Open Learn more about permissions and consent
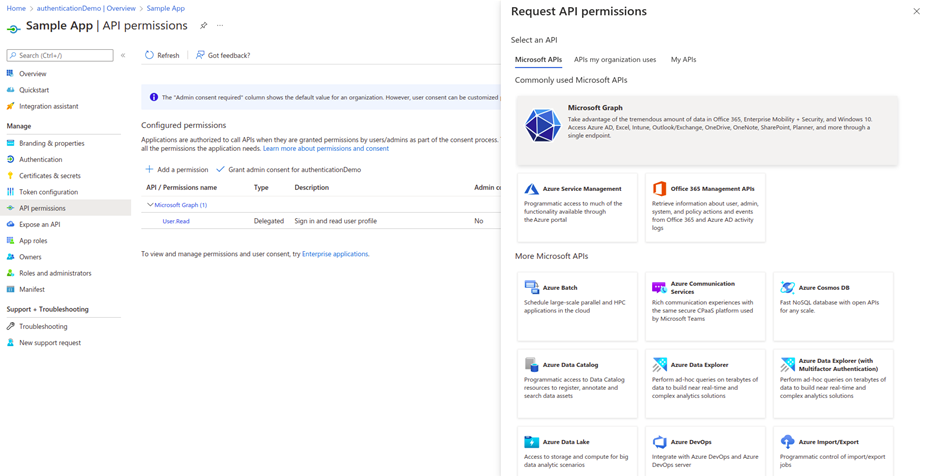 click(x=326, y=149)
